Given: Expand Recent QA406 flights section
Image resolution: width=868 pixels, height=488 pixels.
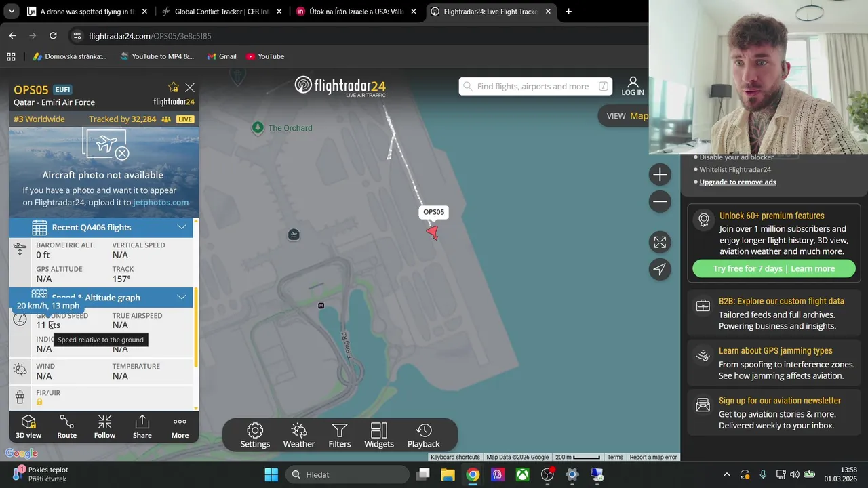Looking at the screenshot, I should [x=102, y=227].
